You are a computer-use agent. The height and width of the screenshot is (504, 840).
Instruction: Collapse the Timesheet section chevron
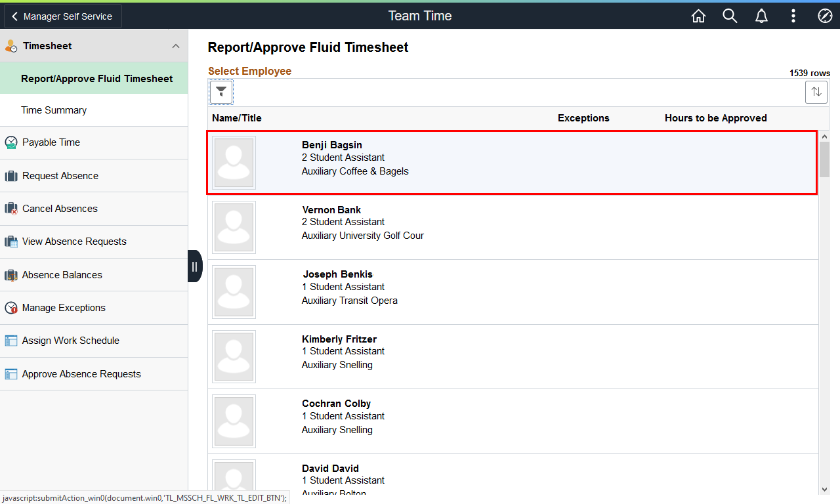pyautogui.click(x=175, y=47)
